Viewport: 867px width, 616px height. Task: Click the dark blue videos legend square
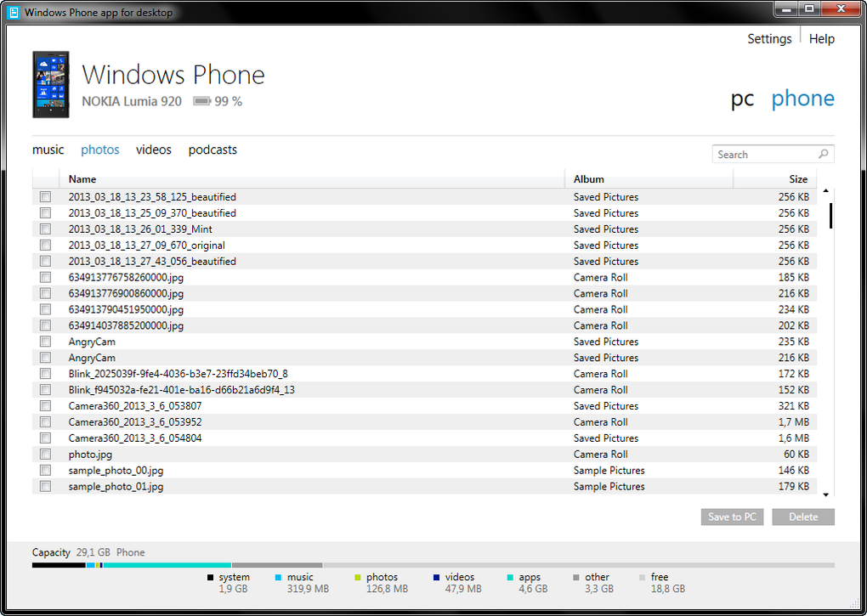click(x=436, y=577)
